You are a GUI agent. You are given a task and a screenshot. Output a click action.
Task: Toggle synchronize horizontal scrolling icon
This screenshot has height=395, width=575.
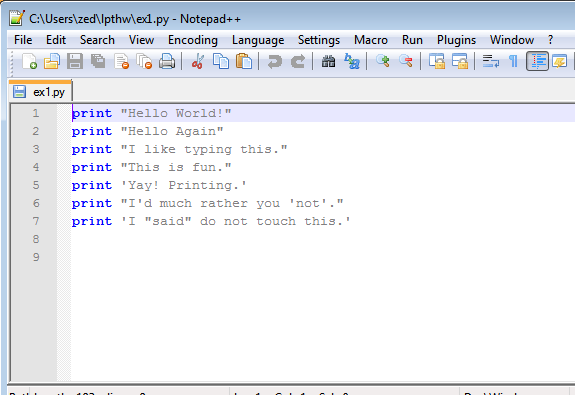tap(459, 61)
